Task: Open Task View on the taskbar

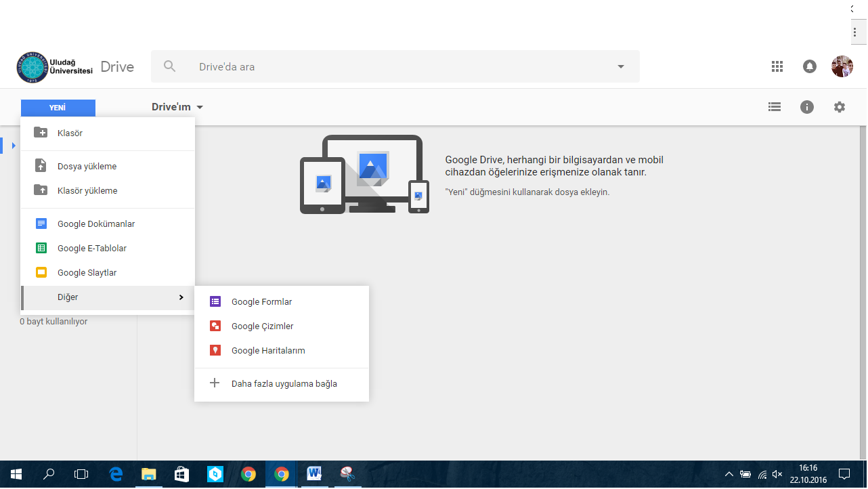Action: pyautogui.click(x=81, y=474)
